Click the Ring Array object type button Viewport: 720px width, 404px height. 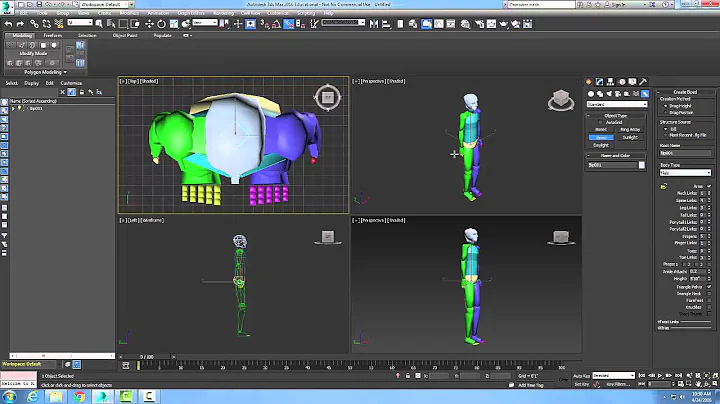[x=630, y=130]
